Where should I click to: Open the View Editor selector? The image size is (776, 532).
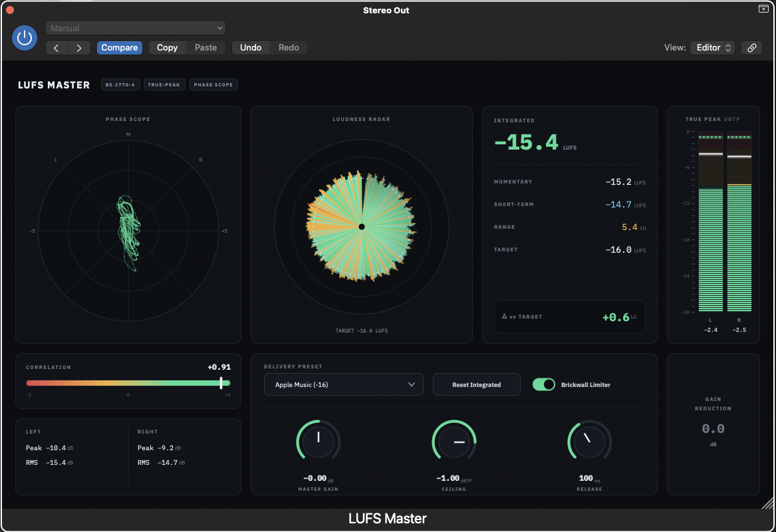point(712,47)
